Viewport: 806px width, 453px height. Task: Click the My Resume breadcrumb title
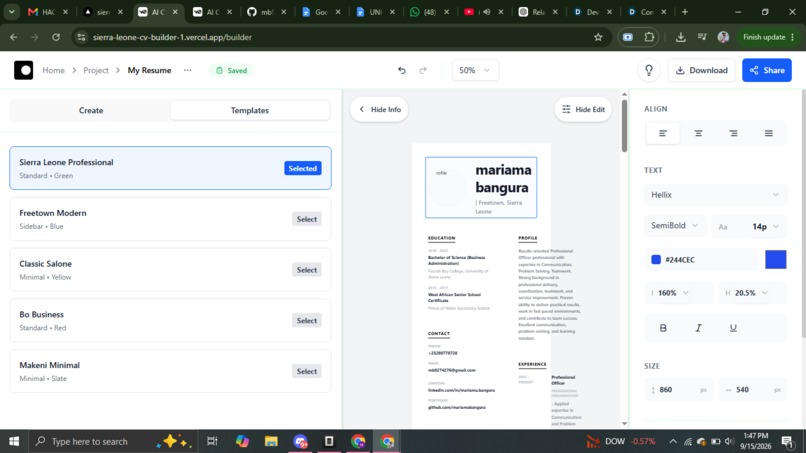[149, 70]
